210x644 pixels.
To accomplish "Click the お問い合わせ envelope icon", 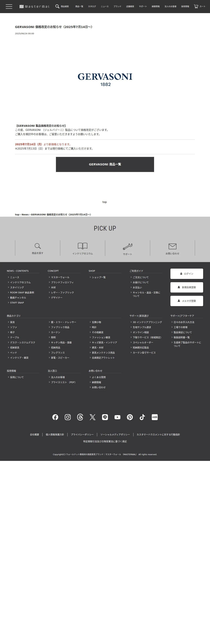I will point(173,246).
